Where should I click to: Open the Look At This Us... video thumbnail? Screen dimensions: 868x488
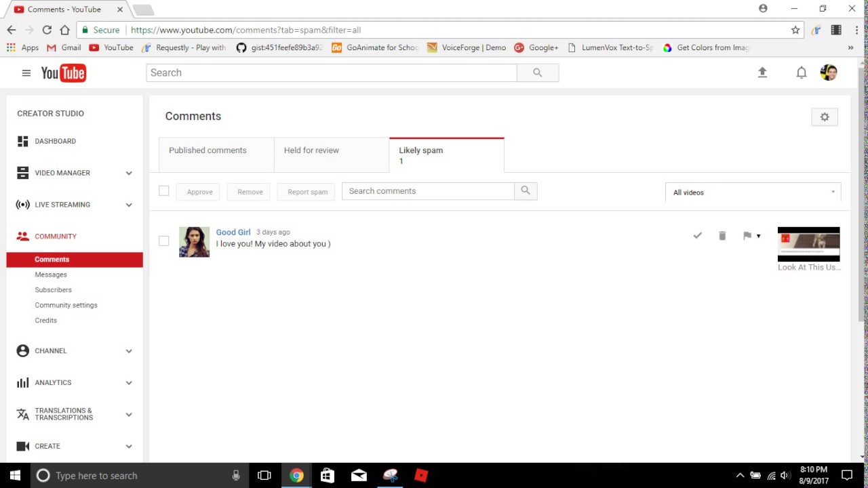click(808, 244)
